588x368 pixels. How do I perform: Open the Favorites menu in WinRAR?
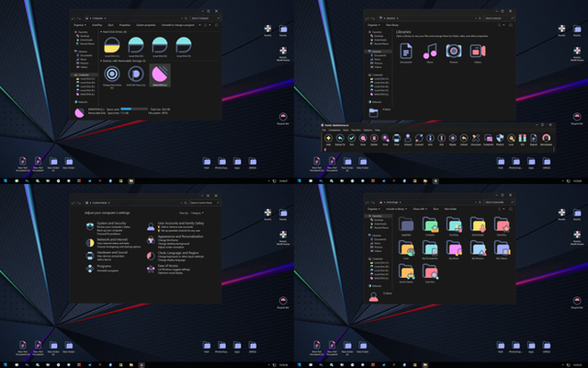(356, 131)
